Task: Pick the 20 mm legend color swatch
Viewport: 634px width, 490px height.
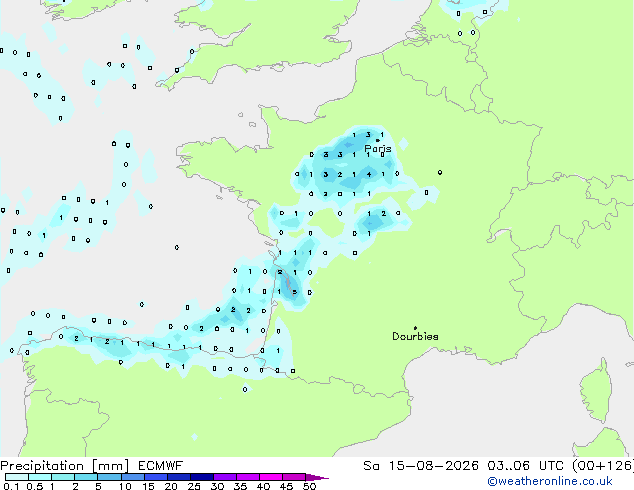Action: point(178,477)
